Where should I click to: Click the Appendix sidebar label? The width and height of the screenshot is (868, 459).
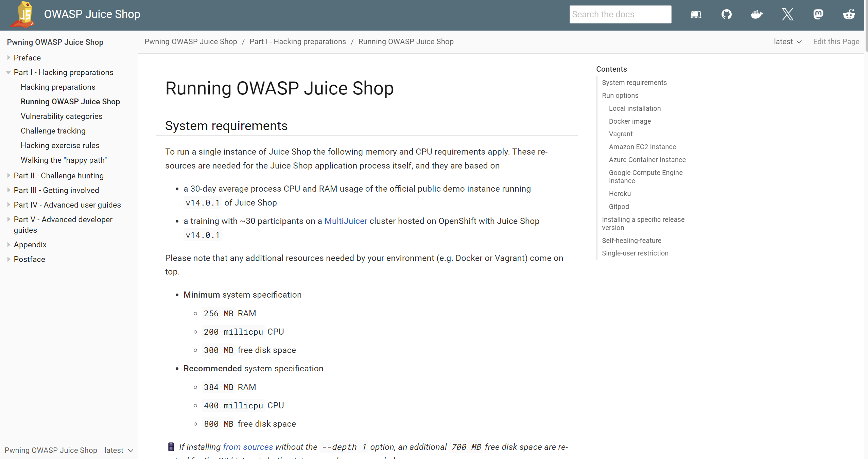point(30,245)
